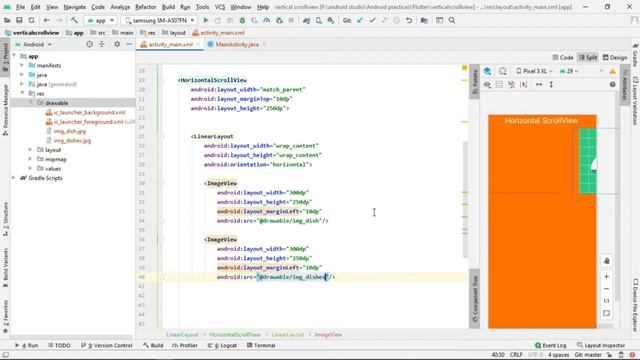640x360 pixels.
Task: Expand vertically arrow icon in design toolbar
Action: coord(551,84)
